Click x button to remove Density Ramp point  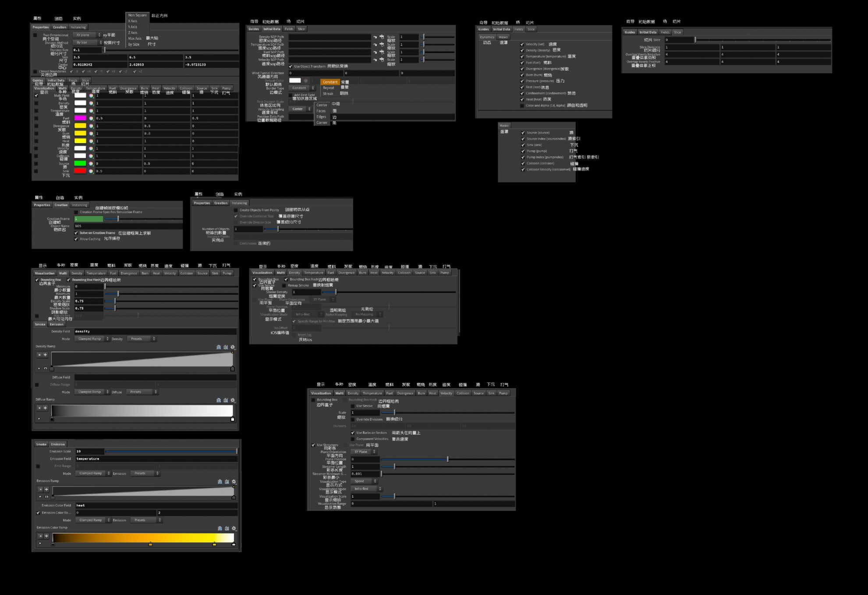pos(39,355)
